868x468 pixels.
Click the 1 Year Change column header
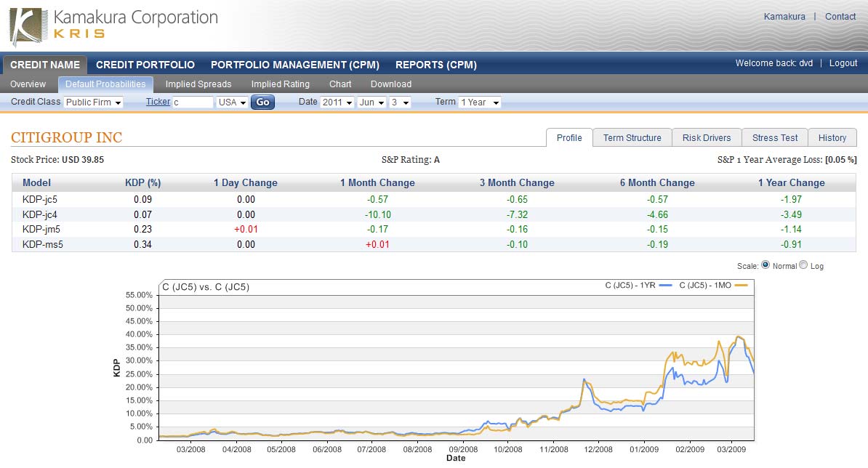[791, 182]
